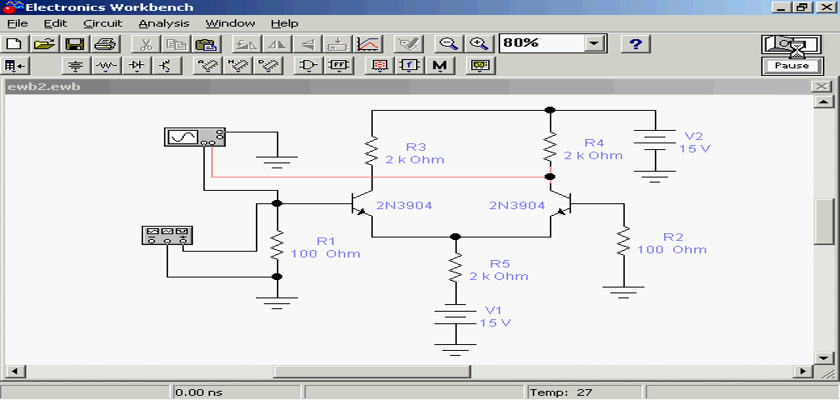
Task: Click the 80% zoom field
Action: 542,43
